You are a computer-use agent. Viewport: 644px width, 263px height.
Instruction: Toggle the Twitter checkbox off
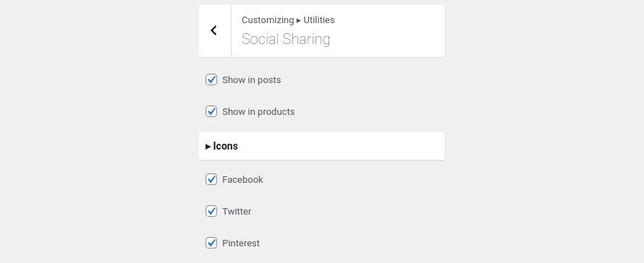click(211, 211)
